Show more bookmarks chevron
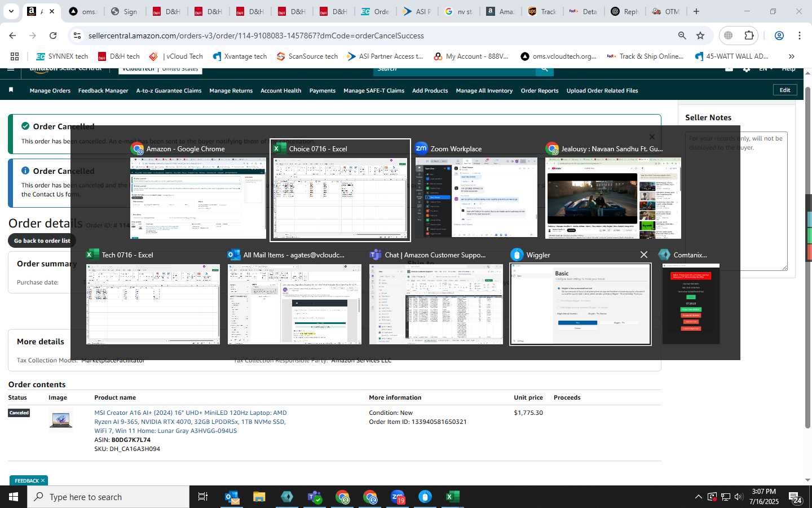 pyautogui.click(x=792, y=56)
